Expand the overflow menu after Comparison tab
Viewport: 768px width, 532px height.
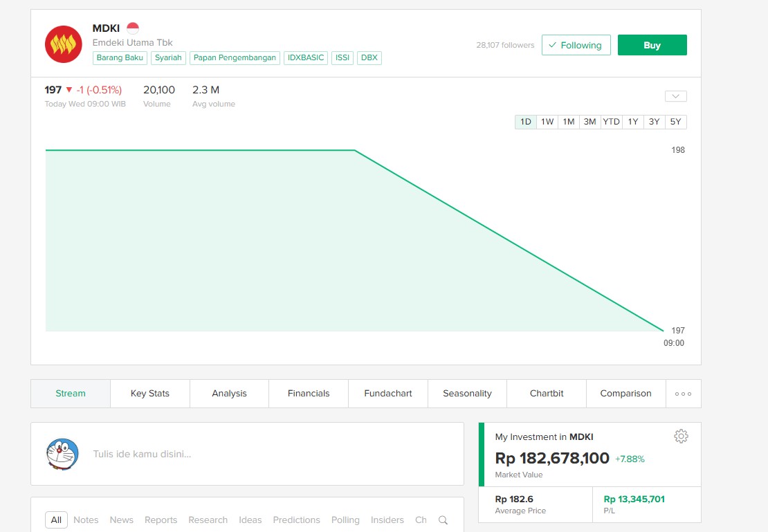click(683, 394)
